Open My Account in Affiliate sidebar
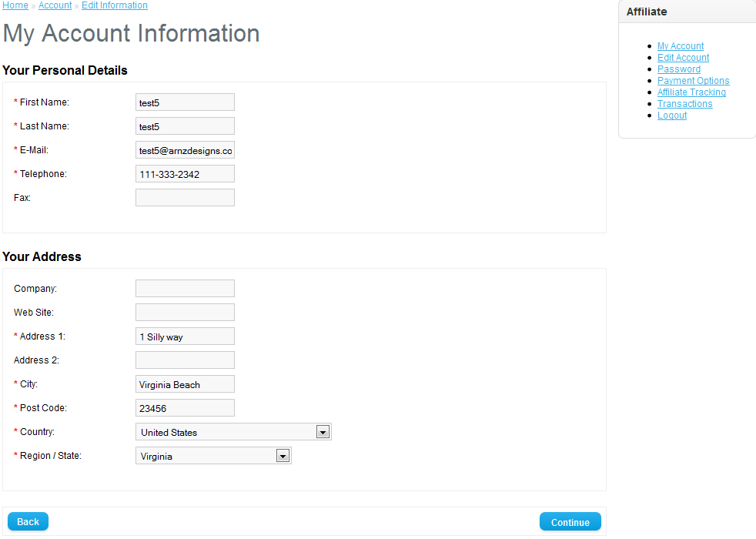Viewport: 756px width, 539px height. [x=681, y=46]
